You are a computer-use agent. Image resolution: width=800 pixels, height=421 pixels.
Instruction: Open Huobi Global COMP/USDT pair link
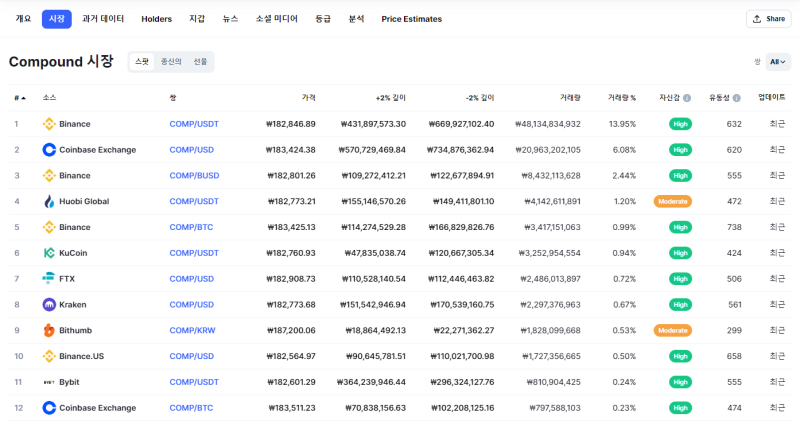pyautogui.click(x=194, y=202)
